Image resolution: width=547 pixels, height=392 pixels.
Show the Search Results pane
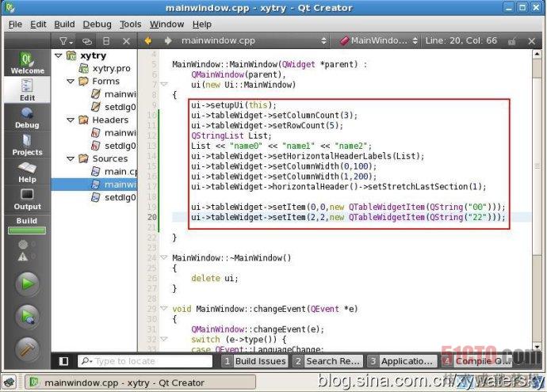click(x=327, y=361)
